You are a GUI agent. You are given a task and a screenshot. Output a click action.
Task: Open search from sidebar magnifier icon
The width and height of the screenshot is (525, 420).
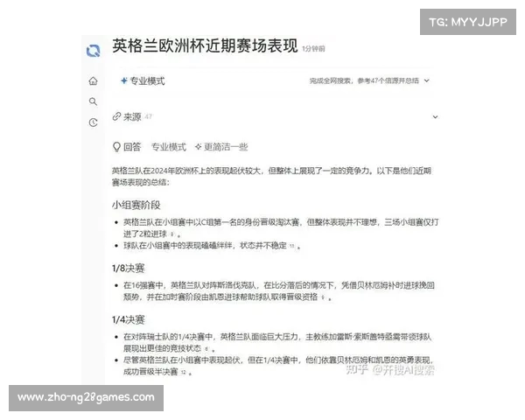click(93, 101)
